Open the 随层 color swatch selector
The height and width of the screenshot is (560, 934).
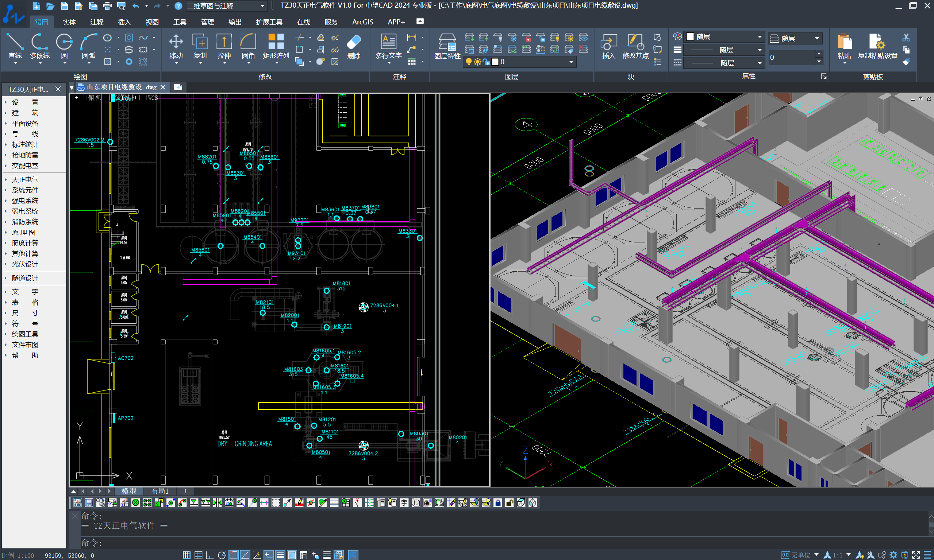725,36
